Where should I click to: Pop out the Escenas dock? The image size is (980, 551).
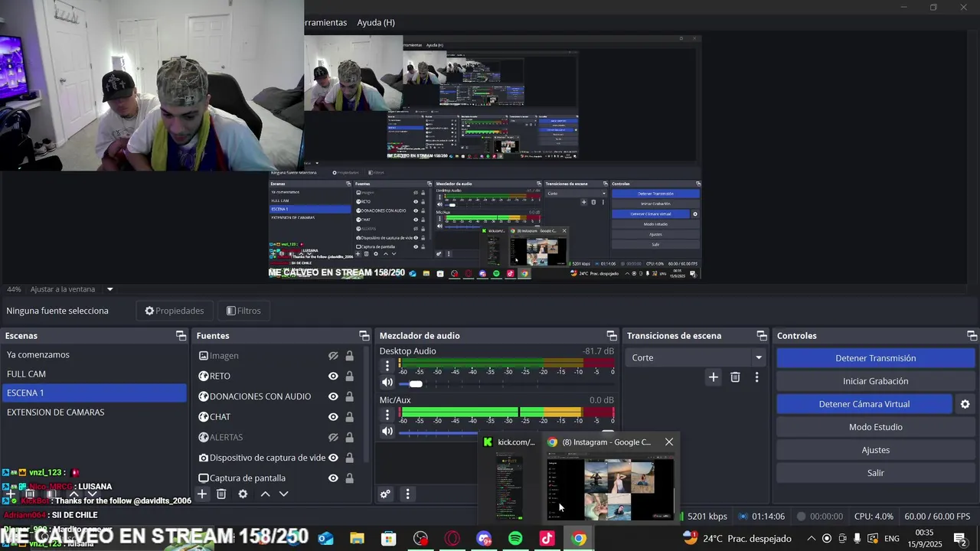(x=181, y=336)
